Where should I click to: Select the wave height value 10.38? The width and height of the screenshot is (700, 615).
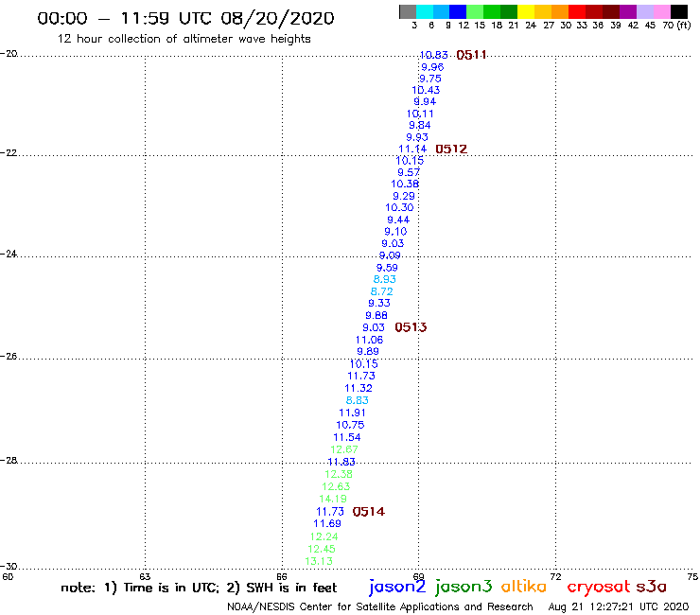(405, 184)
